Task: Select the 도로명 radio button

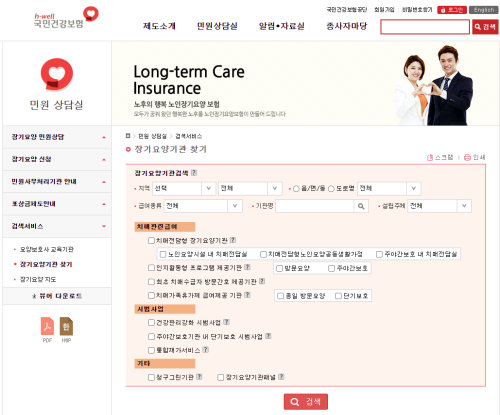Action: pos(331,189)
